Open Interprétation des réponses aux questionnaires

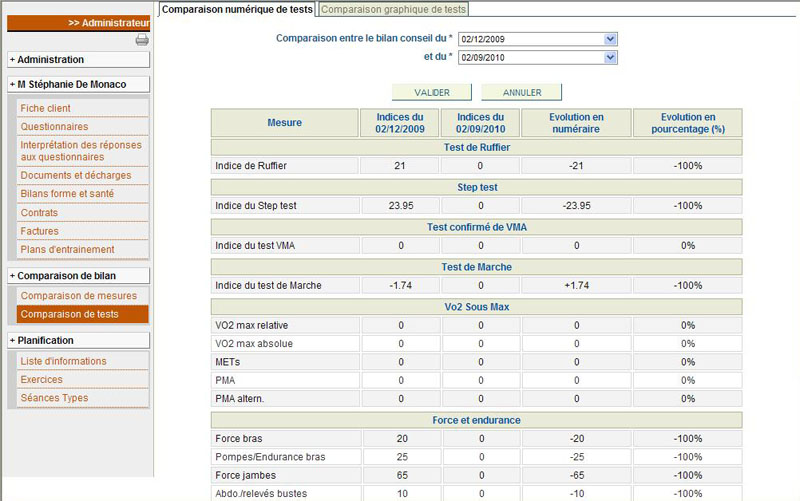coord(83,151)
